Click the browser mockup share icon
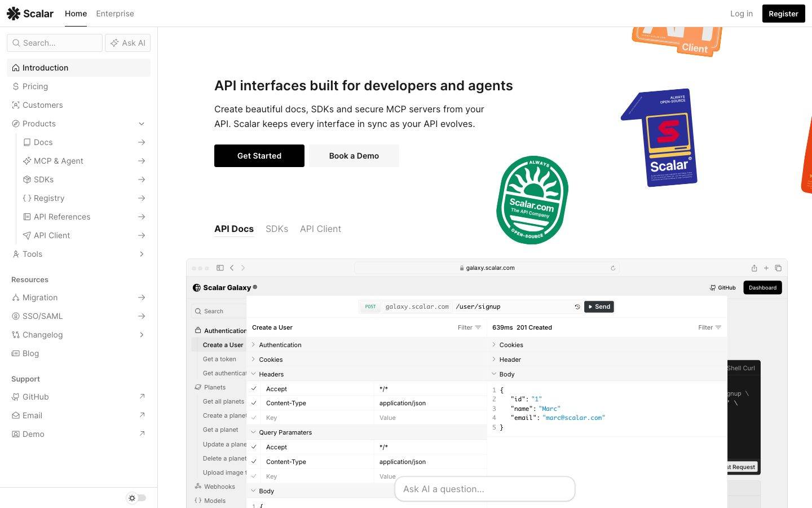This screenshot has width=812, height=508. pyautogui.click(x=754, y=268)
